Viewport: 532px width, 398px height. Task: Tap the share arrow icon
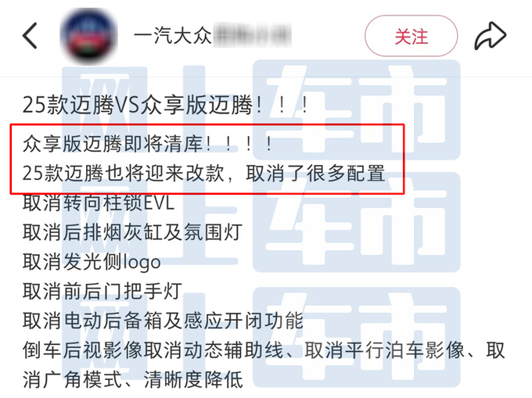(x=491, y=36)
